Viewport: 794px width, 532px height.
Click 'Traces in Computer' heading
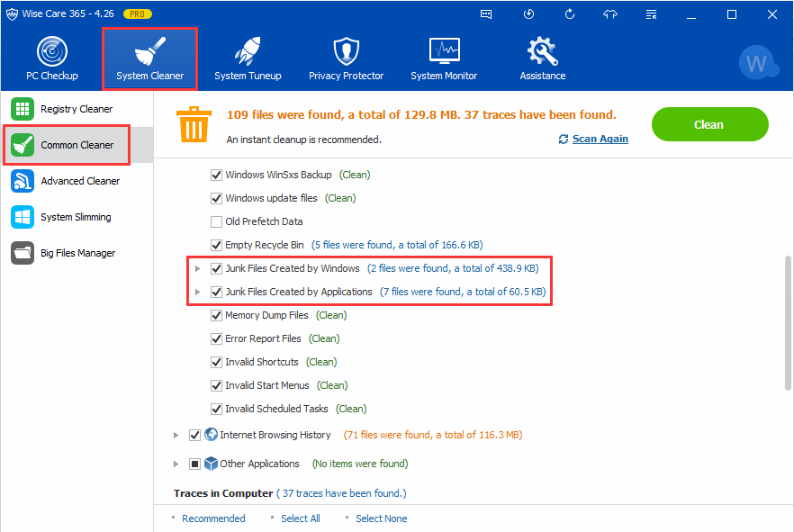(223, 493)
